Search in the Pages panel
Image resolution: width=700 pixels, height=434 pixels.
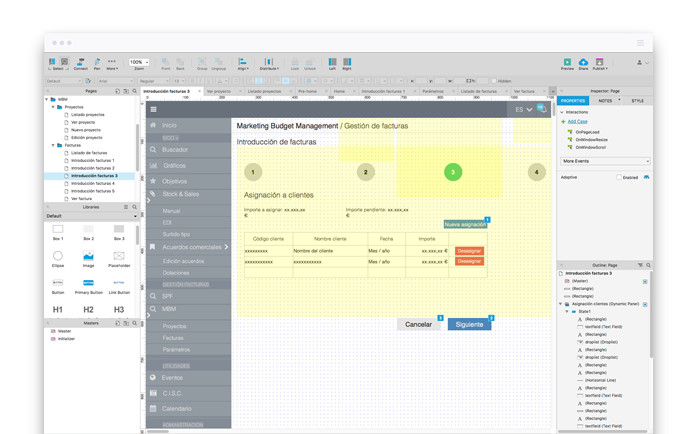coord(134,91)
